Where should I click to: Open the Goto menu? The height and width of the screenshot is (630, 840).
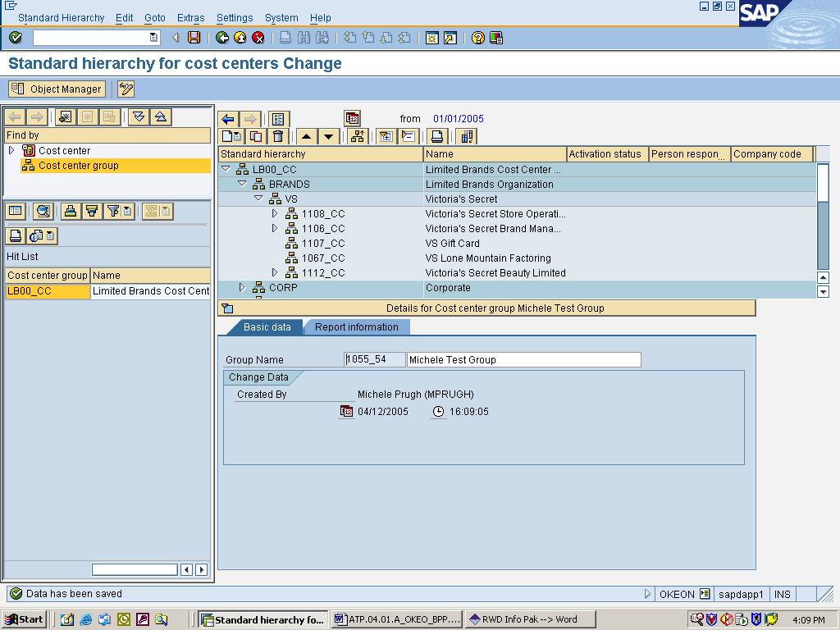[x=155, y=18]
